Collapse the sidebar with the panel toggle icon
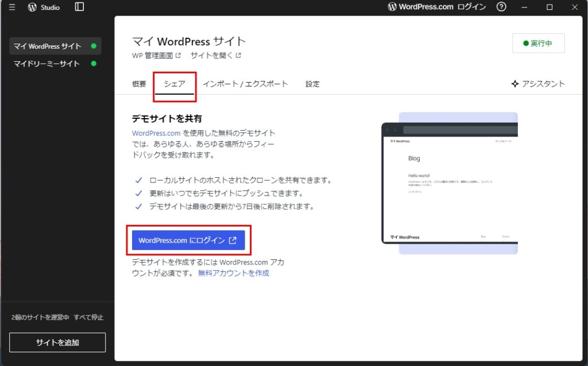 (79, 7)
